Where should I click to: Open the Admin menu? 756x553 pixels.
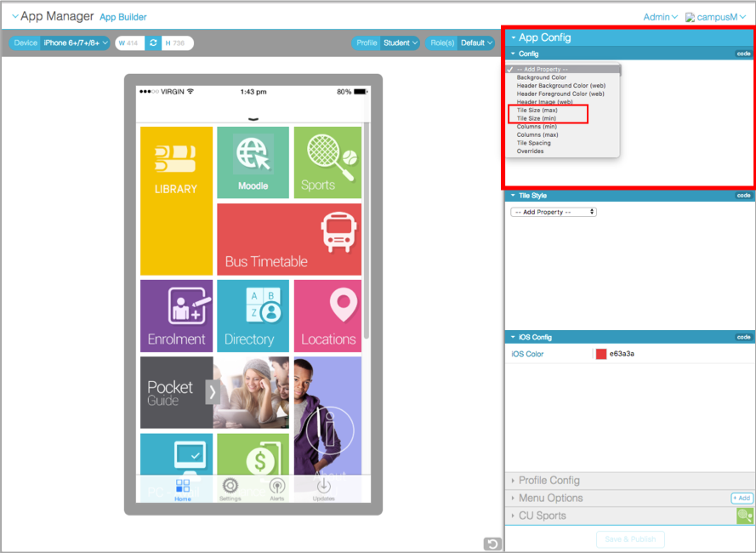660,17
